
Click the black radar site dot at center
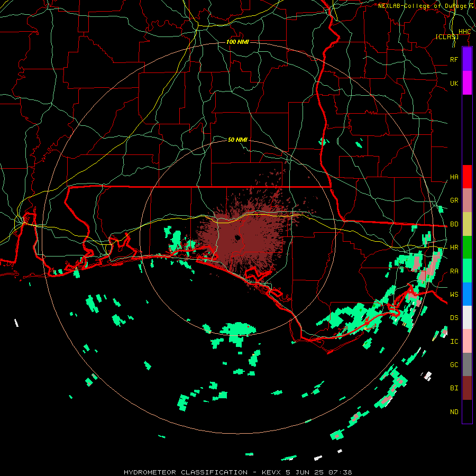point(237,237)
